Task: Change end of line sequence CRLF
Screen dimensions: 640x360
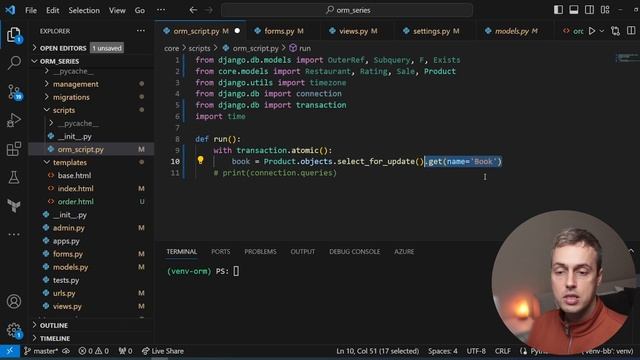Action: [502, 351]
